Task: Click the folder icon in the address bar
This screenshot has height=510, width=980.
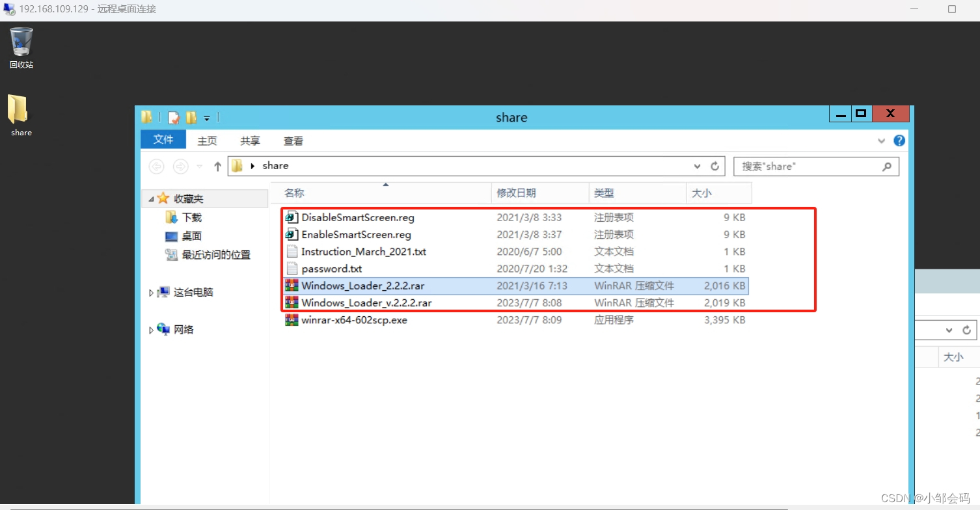Action: point(237,166)
